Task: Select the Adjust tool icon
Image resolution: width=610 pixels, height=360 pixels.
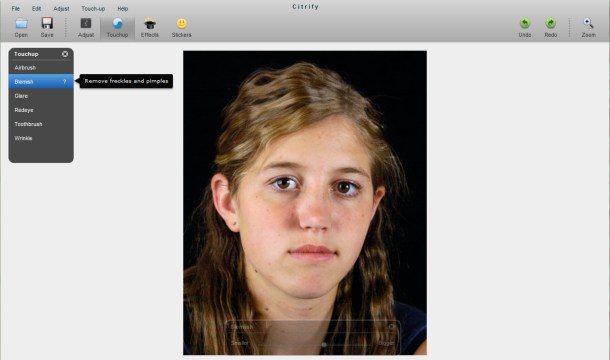Action: tap(86, 23)
